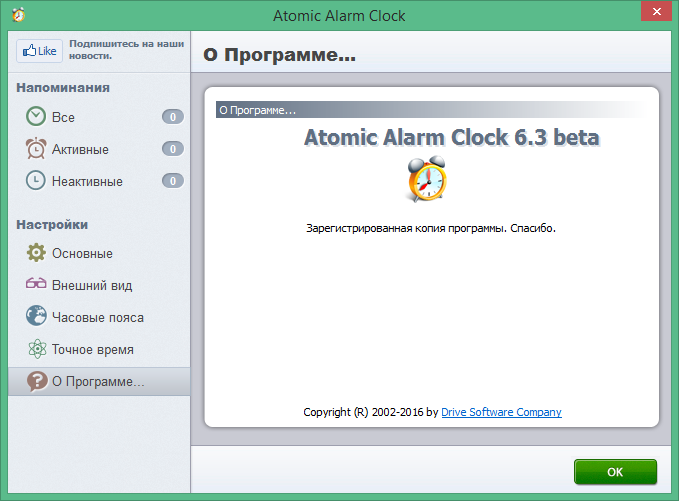679x501 pixels.
Task: Open Основные settings
Action: (x=99, y=253)
